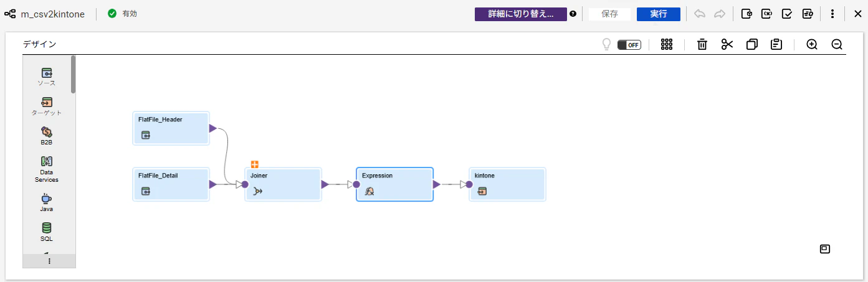The image size is (868, 282).
Task: Paste transformation from clipboard icon
Action: pyautogui.click(x=776, y=44)
